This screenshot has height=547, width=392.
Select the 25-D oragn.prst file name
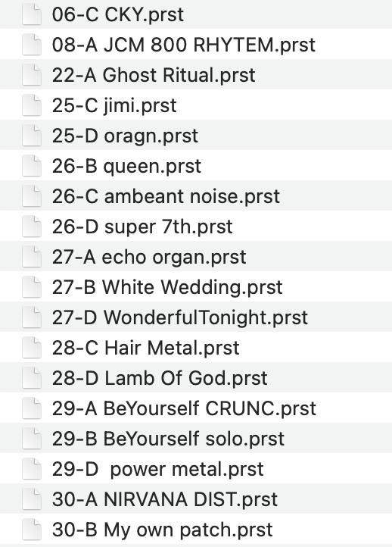125,136
